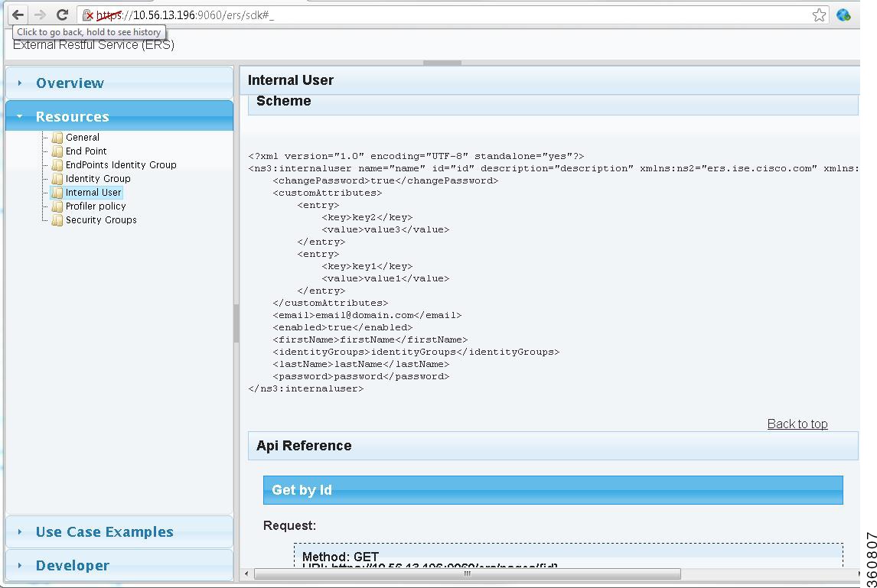Open the Profiler policy resource
Viewport: 877px width, 588px height.
96,206
